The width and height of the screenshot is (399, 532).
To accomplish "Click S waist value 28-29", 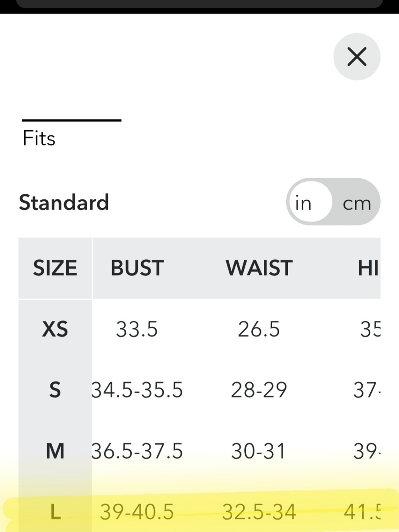I will (259, 390).
